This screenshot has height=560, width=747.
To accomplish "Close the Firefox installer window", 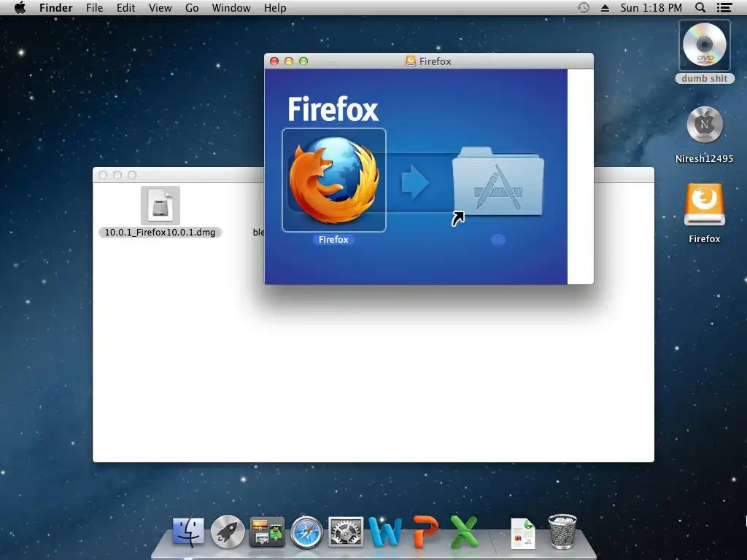I will pyautogui.click(x=274, y=61).
